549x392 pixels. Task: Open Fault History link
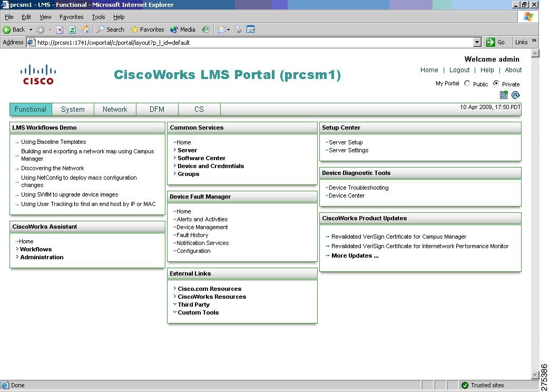click(x=192, y=235)
